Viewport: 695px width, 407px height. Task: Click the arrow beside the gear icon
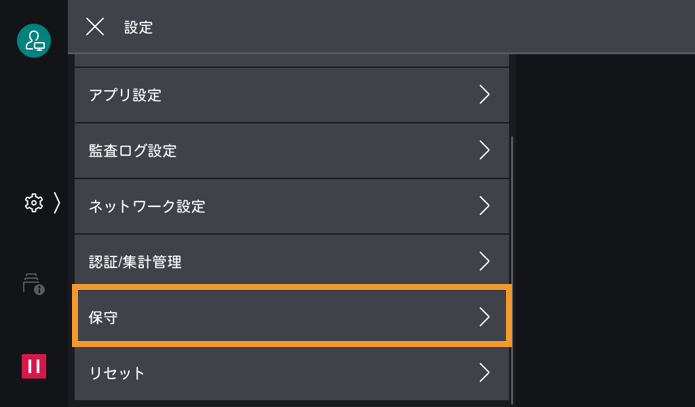click(x=57, y=203)
